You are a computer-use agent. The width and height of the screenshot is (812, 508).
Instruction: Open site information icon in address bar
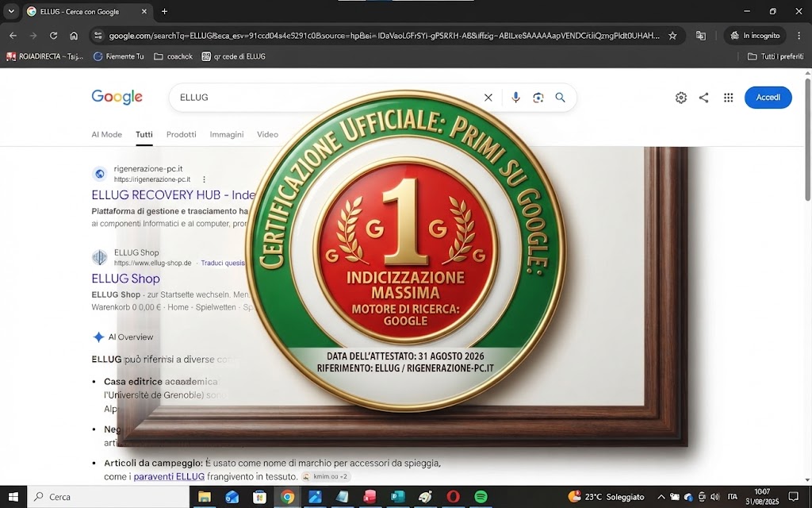point(98,36)
